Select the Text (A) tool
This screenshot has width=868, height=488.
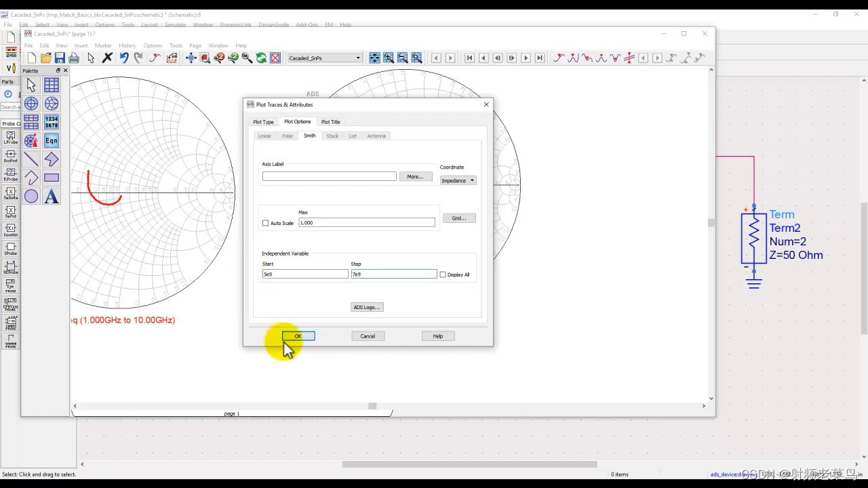[52, 197]
